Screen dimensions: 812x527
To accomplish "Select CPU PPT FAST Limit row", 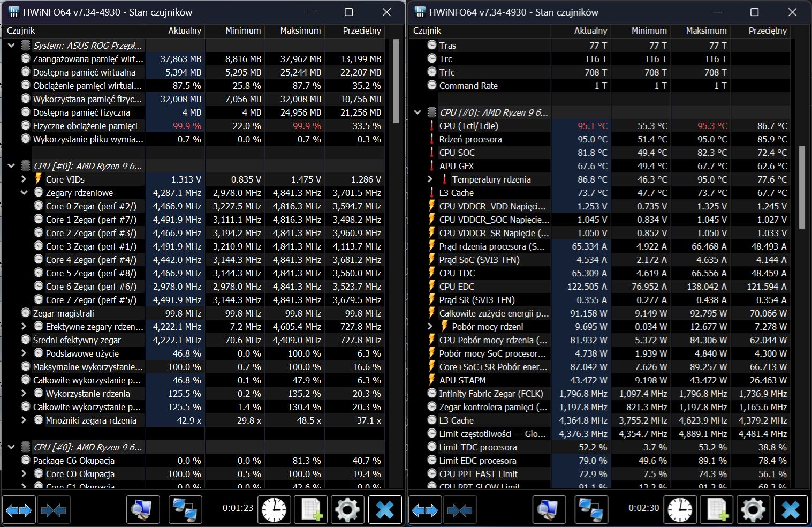I will click(599, 474).
